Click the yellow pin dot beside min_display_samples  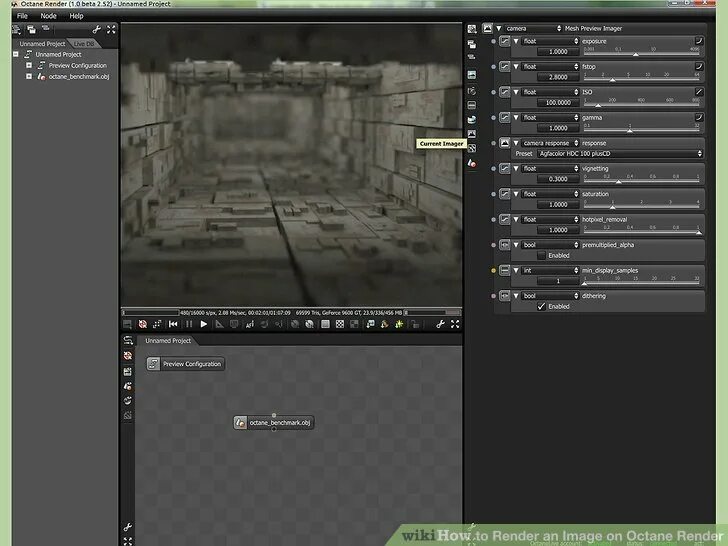(x=493, y=270)
